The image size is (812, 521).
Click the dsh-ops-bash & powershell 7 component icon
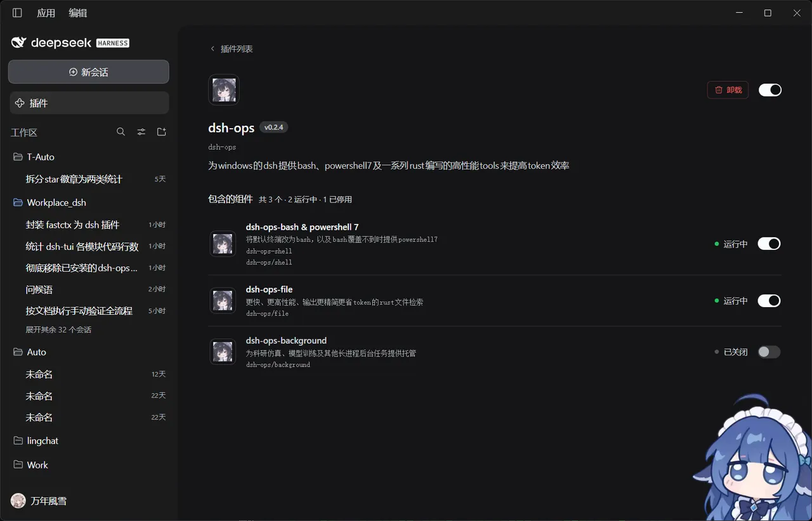pos(223,244)
